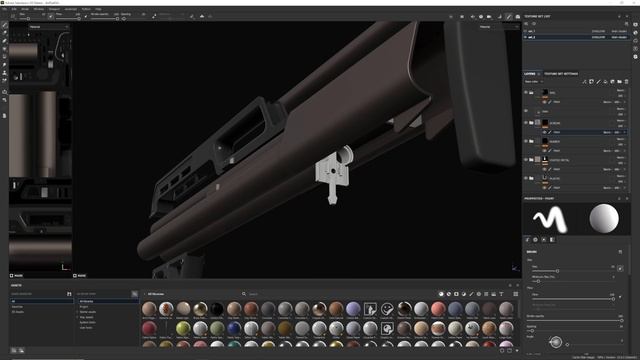Click the import resources icon at Assets bottom-left
Viewport: 640px width, 360px height.
point(13,350)
